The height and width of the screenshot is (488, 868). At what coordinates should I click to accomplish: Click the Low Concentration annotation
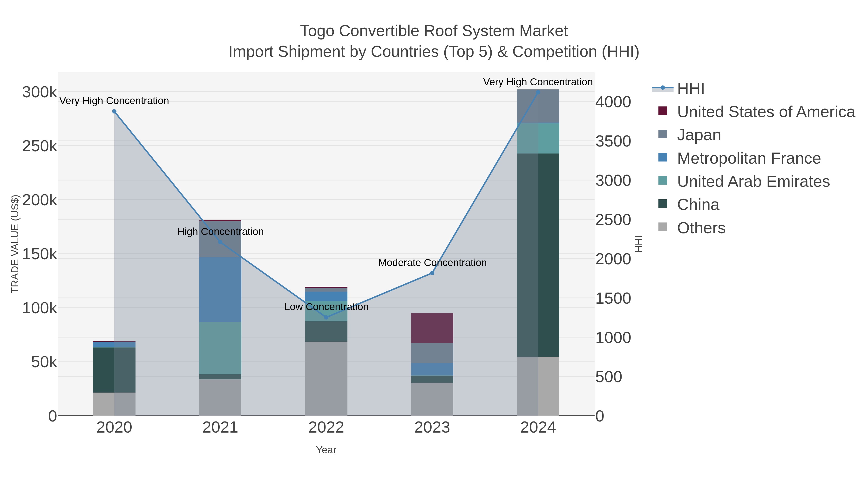click(326, 307)
